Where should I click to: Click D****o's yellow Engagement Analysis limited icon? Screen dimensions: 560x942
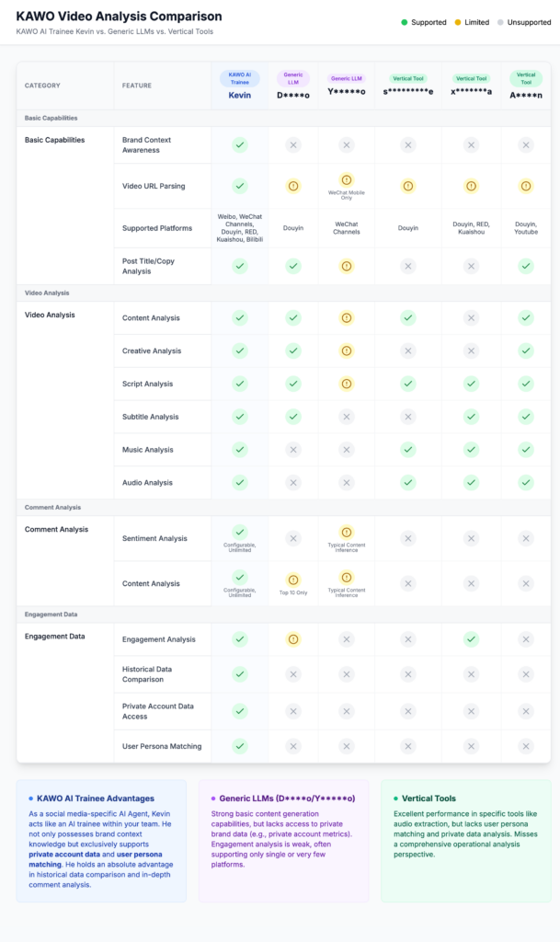pyautogui.click(x=293, y=638)
